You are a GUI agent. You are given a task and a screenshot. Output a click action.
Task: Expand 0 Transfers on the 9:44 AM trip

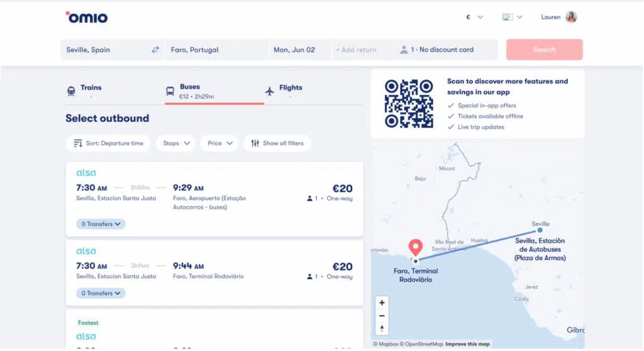click(x=101, y=293)
